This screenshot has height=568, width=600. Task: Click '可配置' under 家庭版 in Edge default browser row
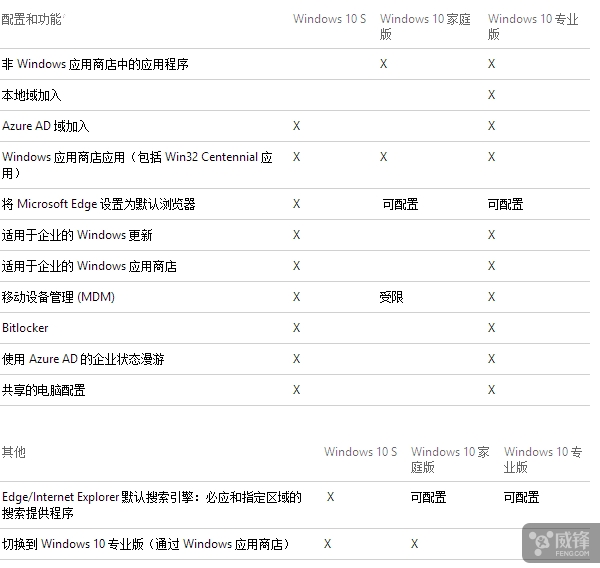(x=400, y=204)
